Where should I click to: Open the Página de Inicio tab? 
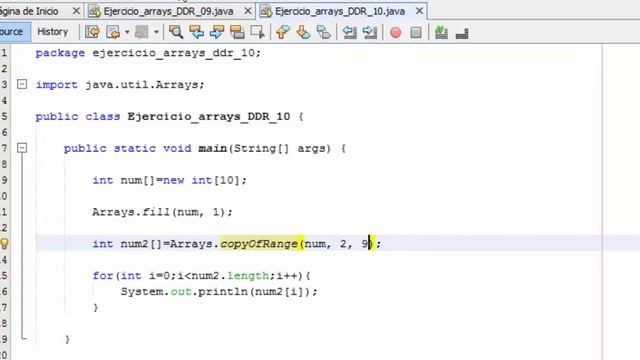pos(29,11)
